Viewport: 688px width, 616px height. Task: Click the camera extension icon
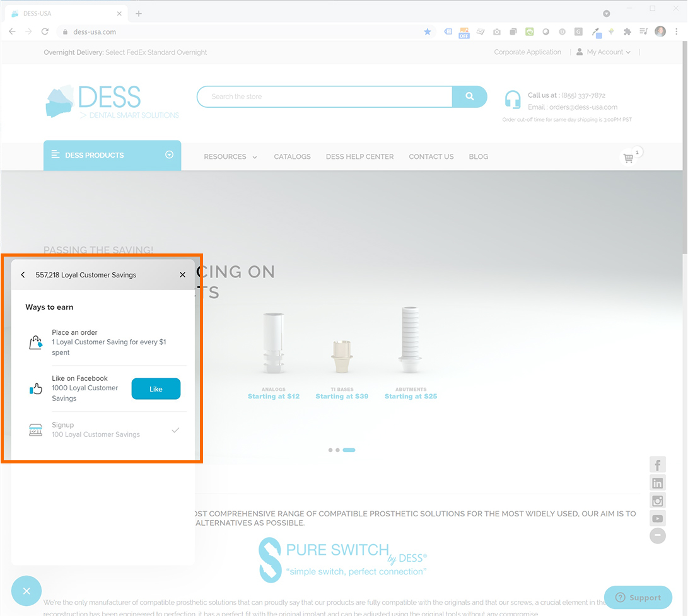[497, 32]
